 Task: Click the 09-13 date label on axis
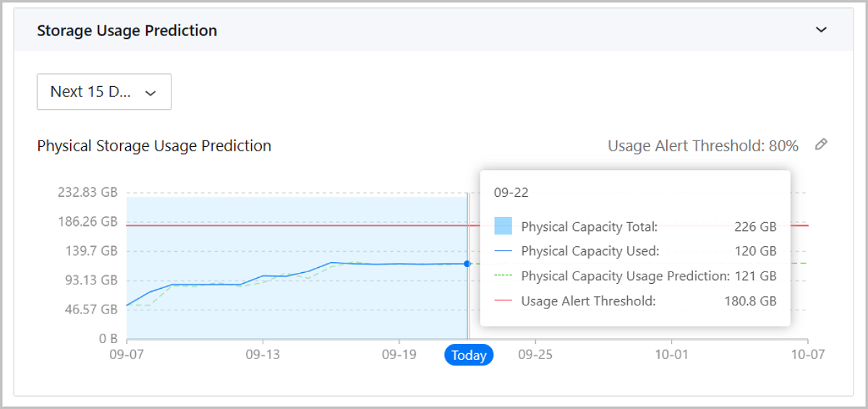pos(263,355)
